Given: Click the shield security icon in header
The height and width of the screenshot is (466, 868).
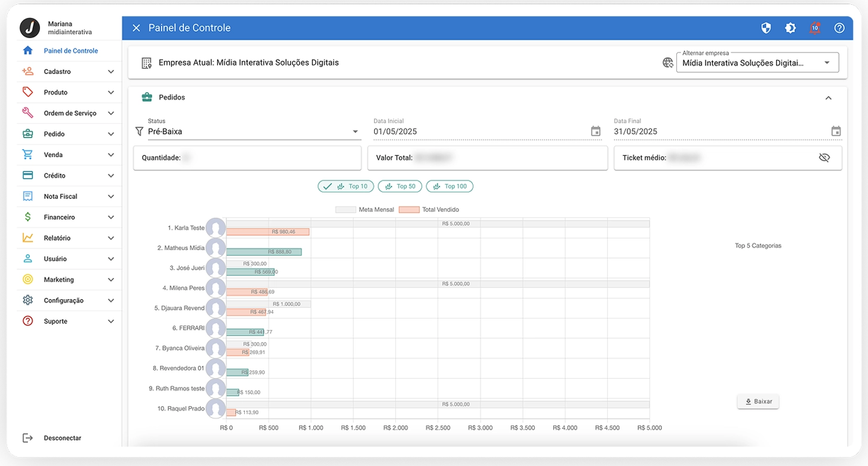Looking at the screenshot, I should 766,28.
